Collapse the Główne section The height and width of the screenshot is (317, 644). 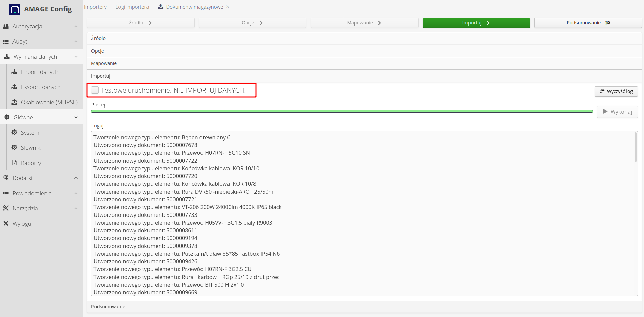tap(76, 117)
